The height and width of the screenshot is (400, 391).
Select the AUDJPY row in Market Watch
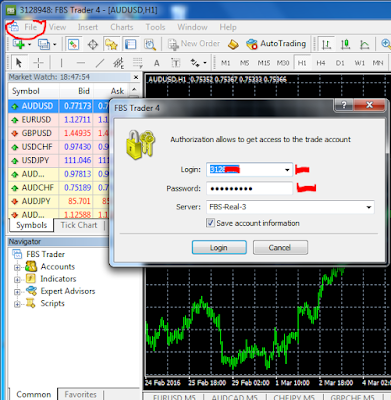pos(59,201)
